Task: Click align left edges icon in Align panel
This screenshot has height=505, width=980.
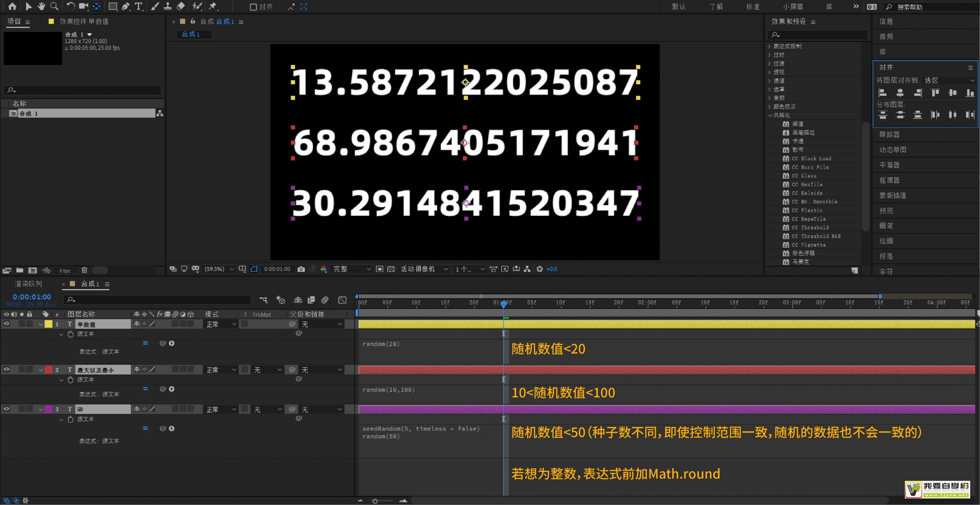Action: (x=883, y=93)
